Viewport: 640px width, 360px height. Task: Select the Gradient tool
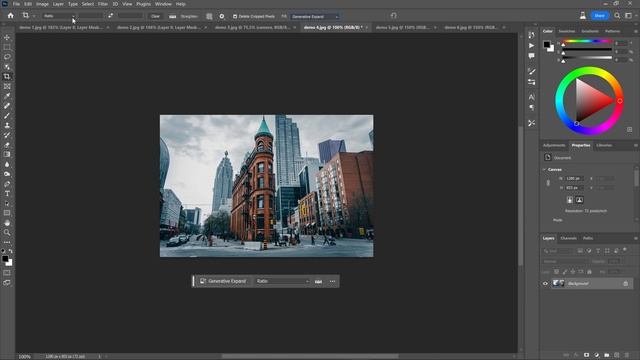(x=7, y=155)
